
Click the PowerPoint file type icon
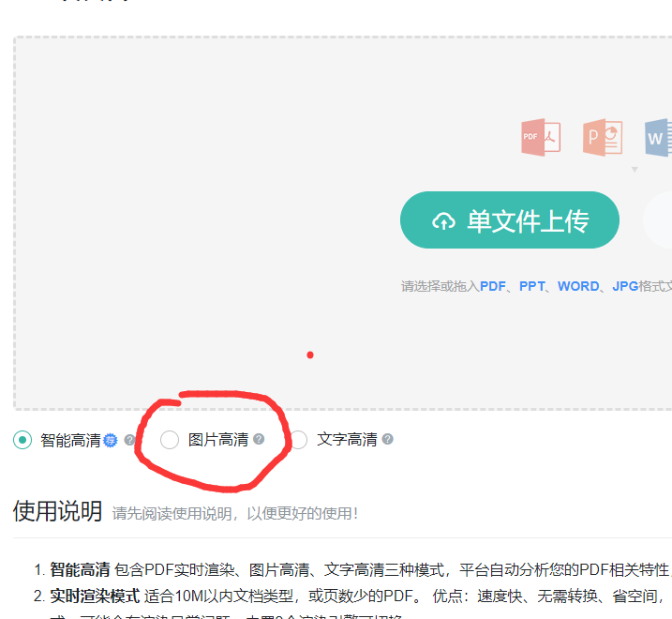[603, 137]
